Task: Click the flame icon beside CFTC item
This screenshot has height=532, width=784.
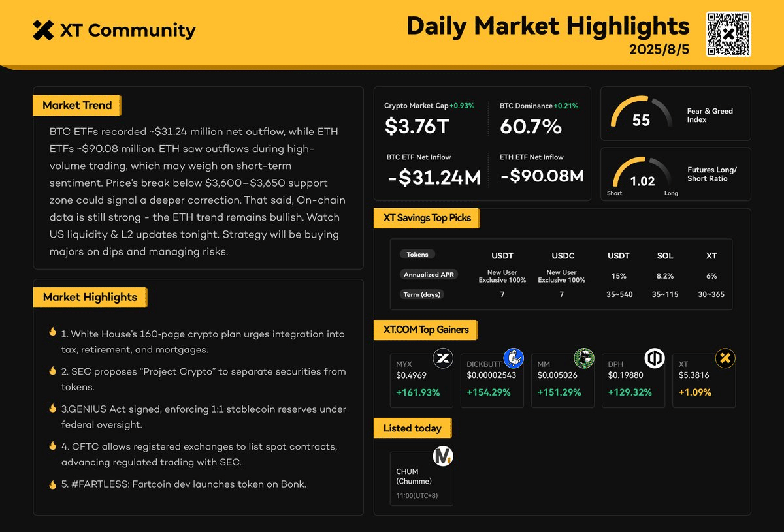Action: 52,446
